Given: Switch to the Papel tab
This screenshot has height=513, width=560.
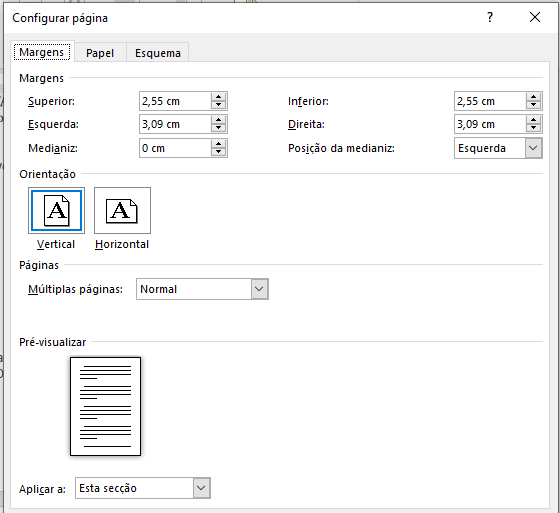Looking at the screenshot, I should [100, 53].
